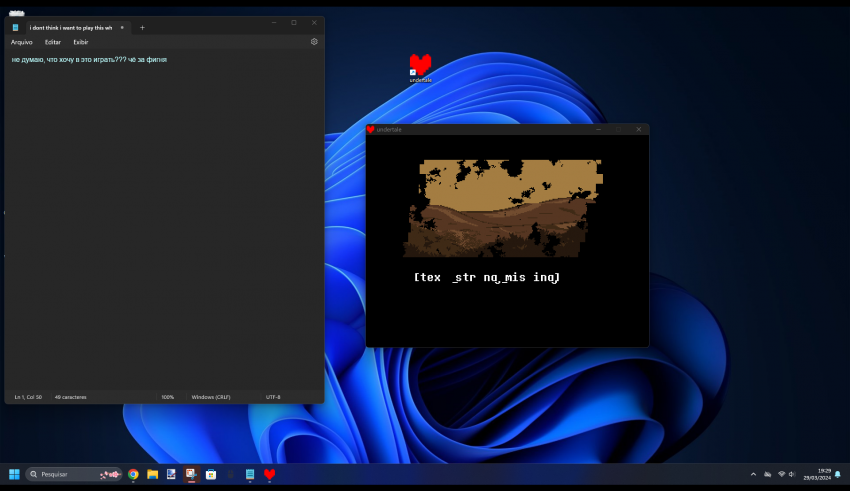The width and height of the screenshot is (850, 491).
Task: Close the Notepad document tab
Action: 122,28
